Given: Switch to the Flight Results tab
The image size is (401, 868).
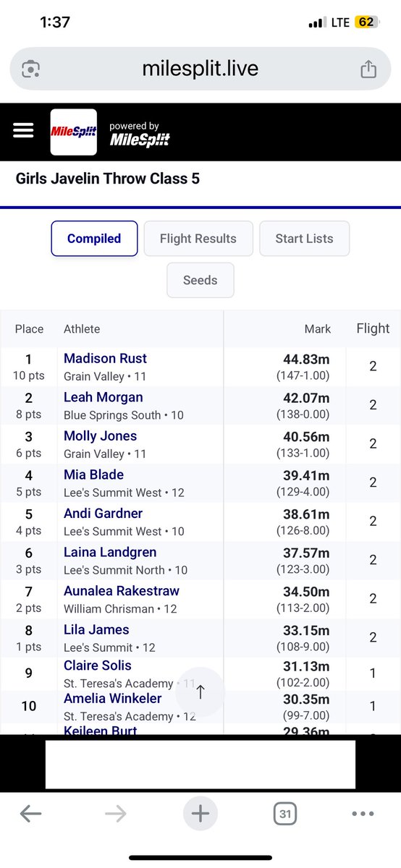Looking at the screenshot, I should tap(198, 239).
